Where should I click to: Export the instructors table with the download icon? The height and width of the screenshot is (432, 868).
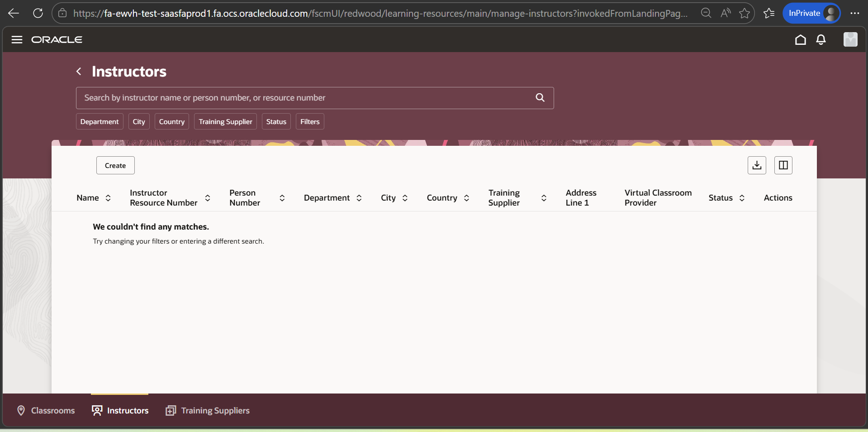click(757, 165)
